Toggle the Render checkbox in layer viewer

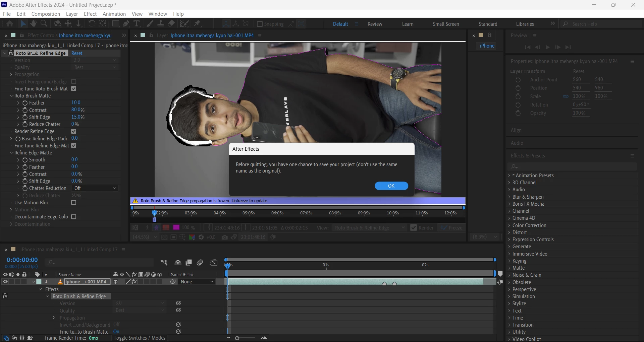414,228
